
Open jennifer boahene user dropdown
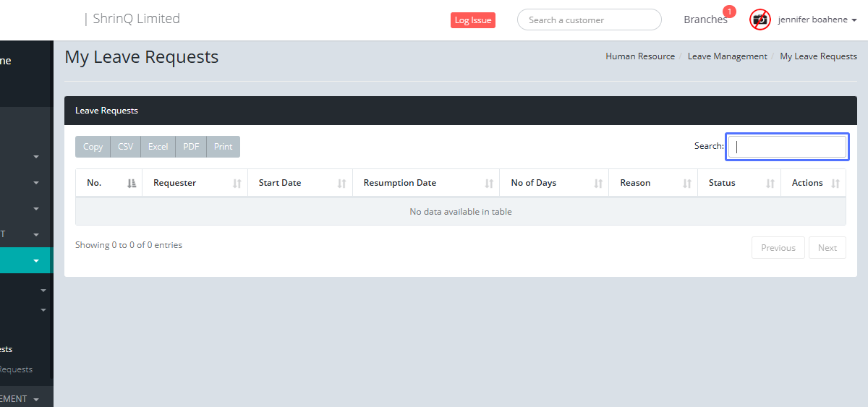tap(817, 20)
